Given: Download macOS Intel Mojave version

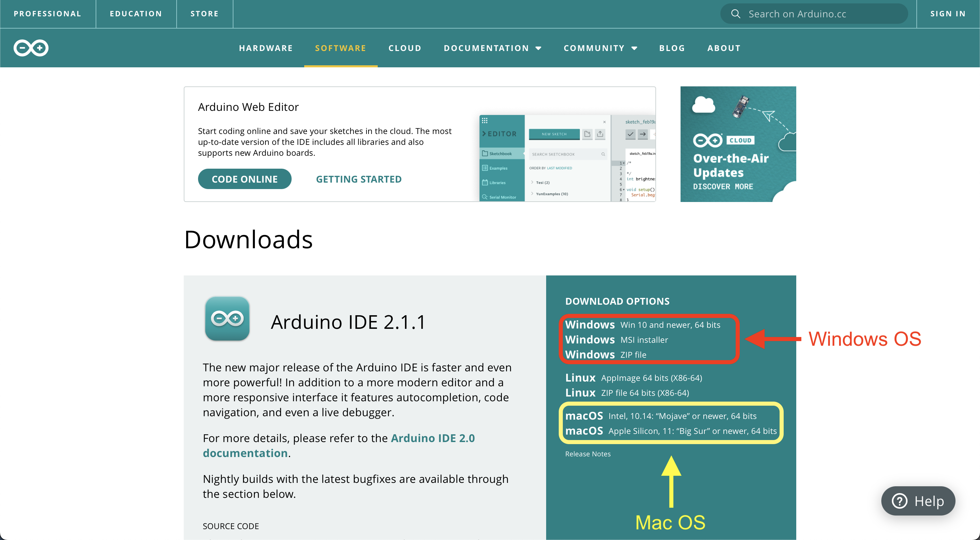Looking at the screenshot, I should click(x=661, y=415).
